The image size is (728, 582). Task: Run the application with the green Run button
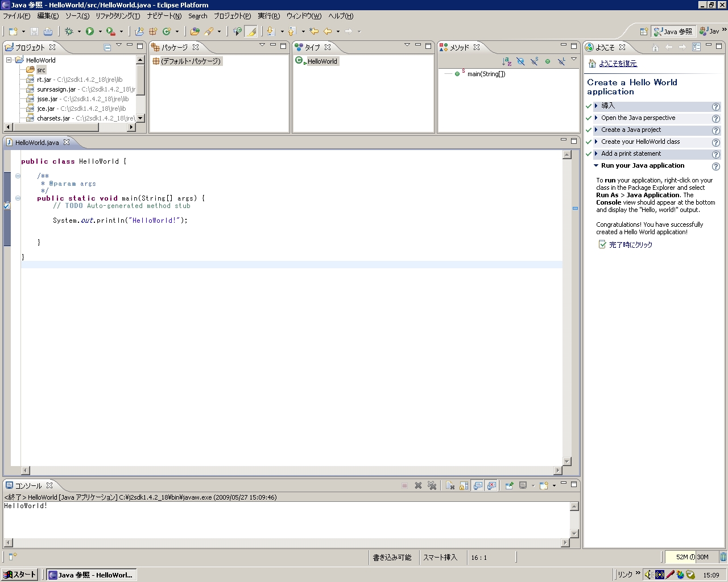pyautogui.click(x=90, y=32)
